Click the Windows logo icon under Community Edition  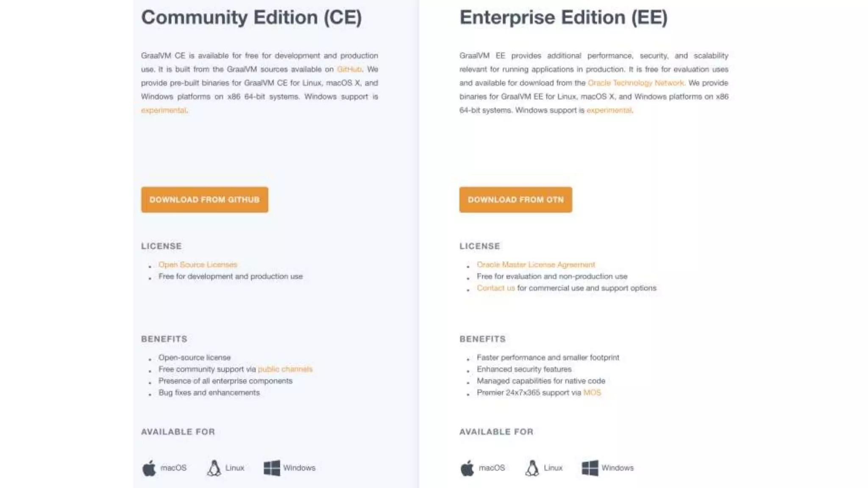coord(272,468)
